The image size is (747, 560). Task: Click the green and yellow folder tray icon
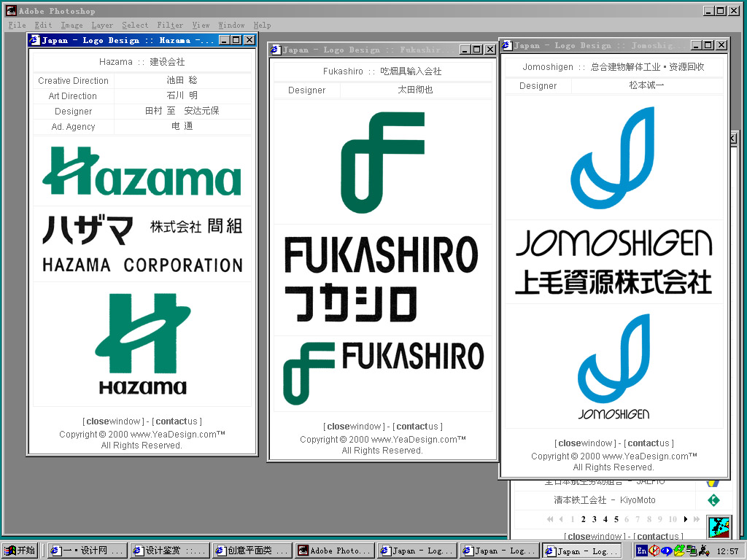[x=679, y=551]
